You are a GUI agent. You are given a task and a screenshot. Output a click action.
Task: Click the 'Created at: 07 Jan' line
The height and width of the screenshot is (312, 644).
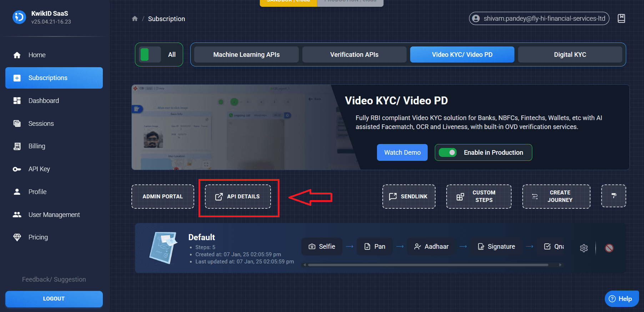(x=238, y=254)
